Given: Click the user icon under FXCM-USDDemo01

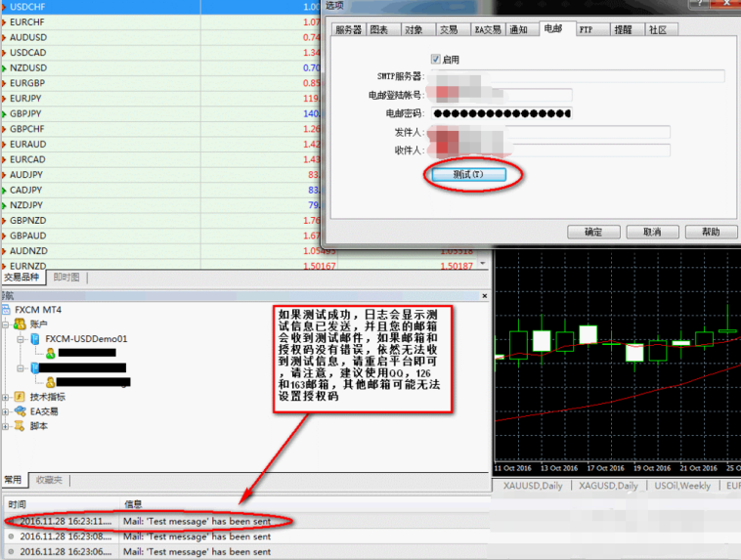Looking at the screenshot, I should (49, 353).
